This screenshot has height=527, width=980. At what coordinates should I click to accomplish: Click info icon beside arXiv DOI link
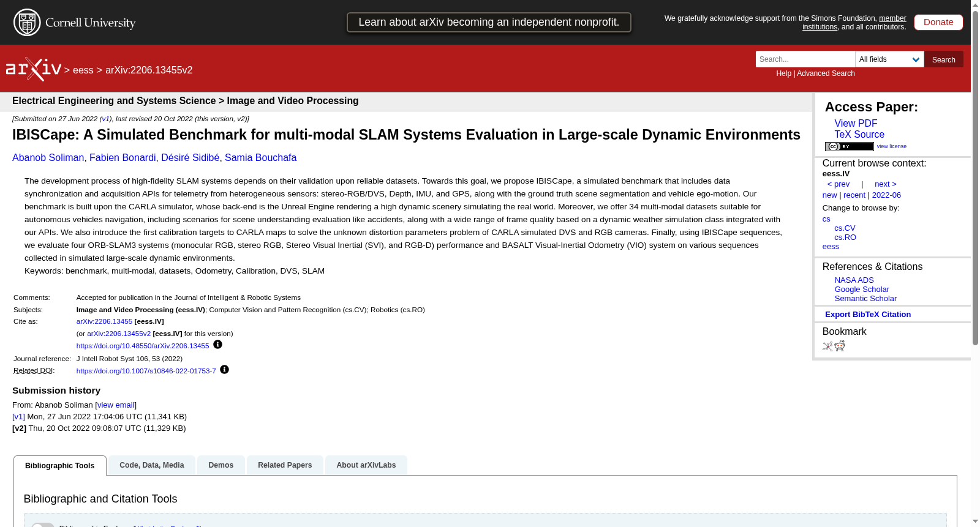point(217,345)
